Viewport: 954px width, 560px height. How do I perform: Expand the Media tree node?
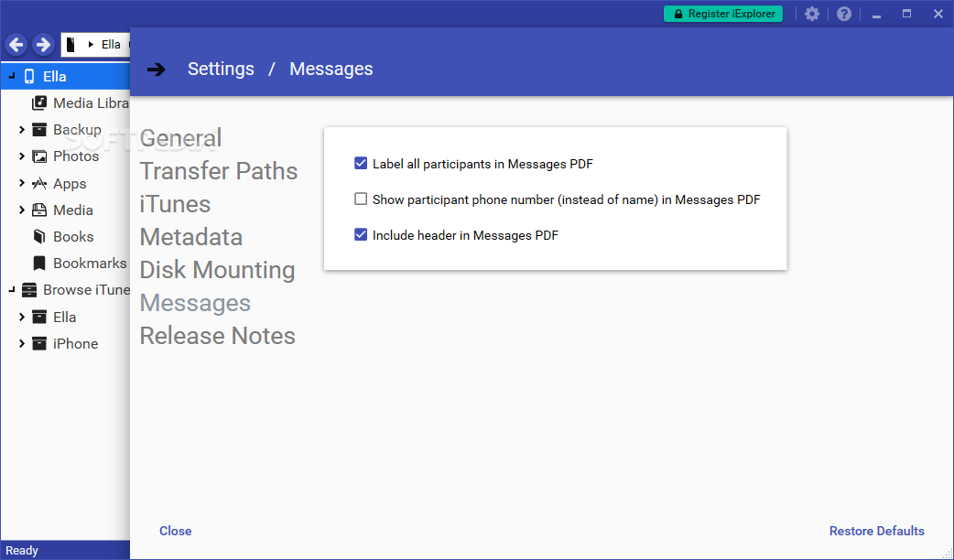point(22,210)
